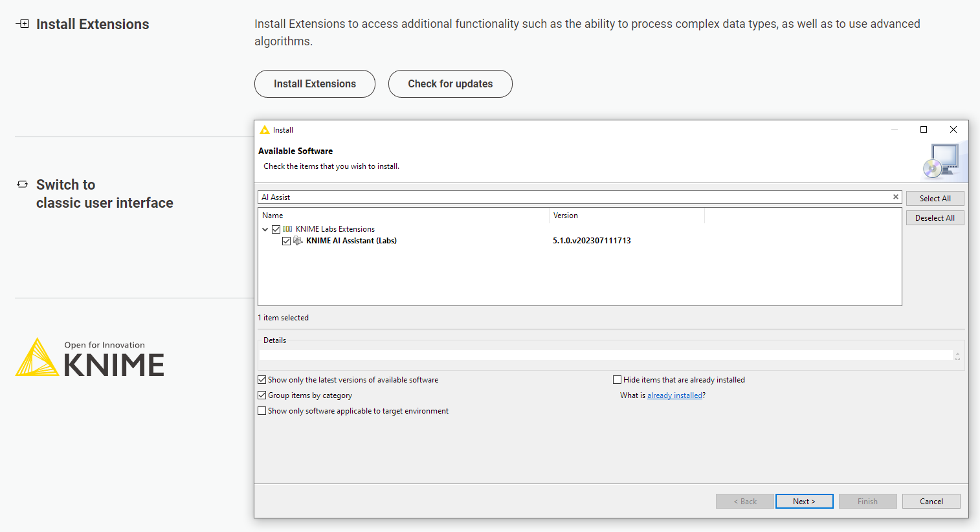Screen dimensions: 980x532
Task: Click the Details text area
Action: [606, 355]
